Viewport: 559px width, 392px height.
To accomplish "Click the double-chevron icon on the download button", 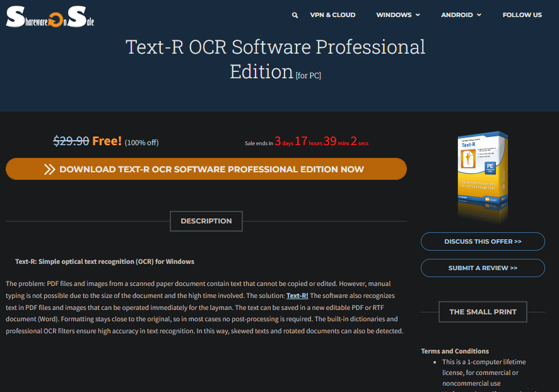I will point(50,169).
